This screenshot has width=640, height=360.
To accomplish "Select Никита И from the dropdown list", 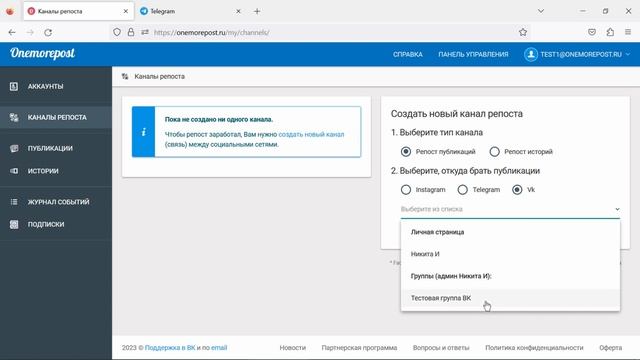I will point(510,254).
